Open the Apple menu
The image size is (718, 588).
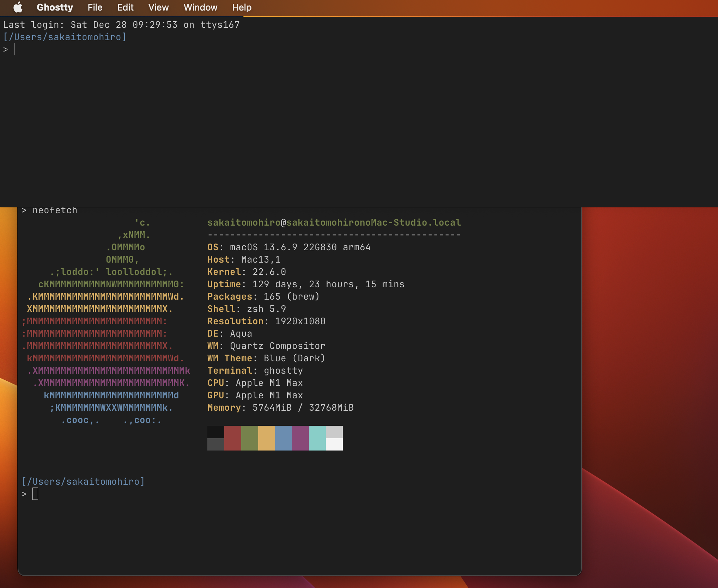click(x=18, y=7)
